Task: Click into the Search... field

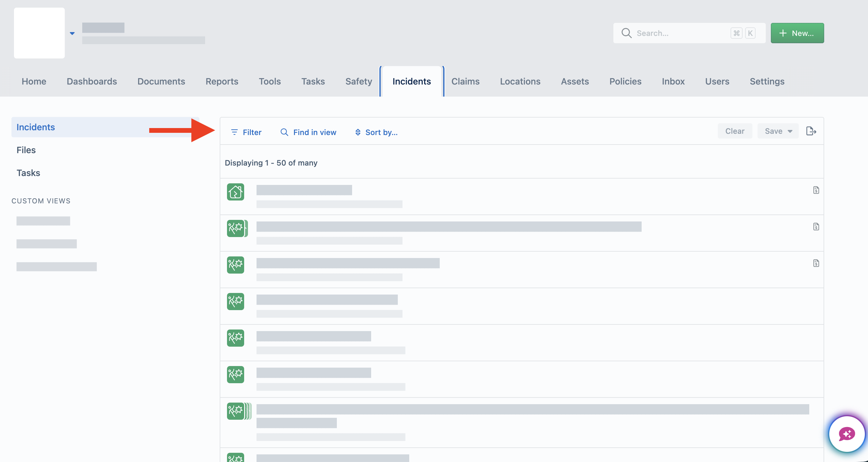Action: (x=689, y=33)
